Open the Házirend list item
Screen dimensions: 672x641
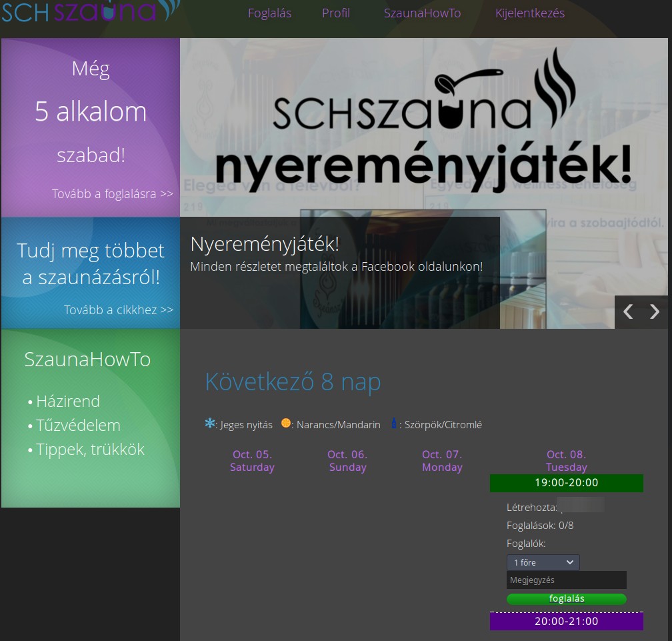pos(68,402)
